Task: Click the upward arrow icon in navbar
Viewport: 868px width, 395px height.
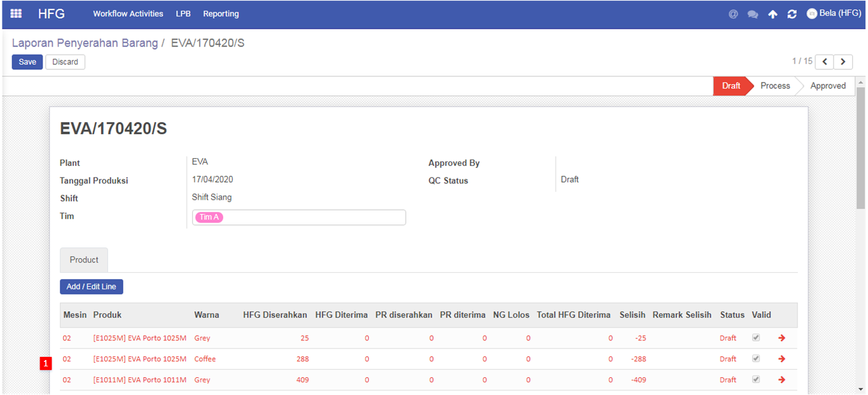Action: pyautogui.click(x=773, y=14)
